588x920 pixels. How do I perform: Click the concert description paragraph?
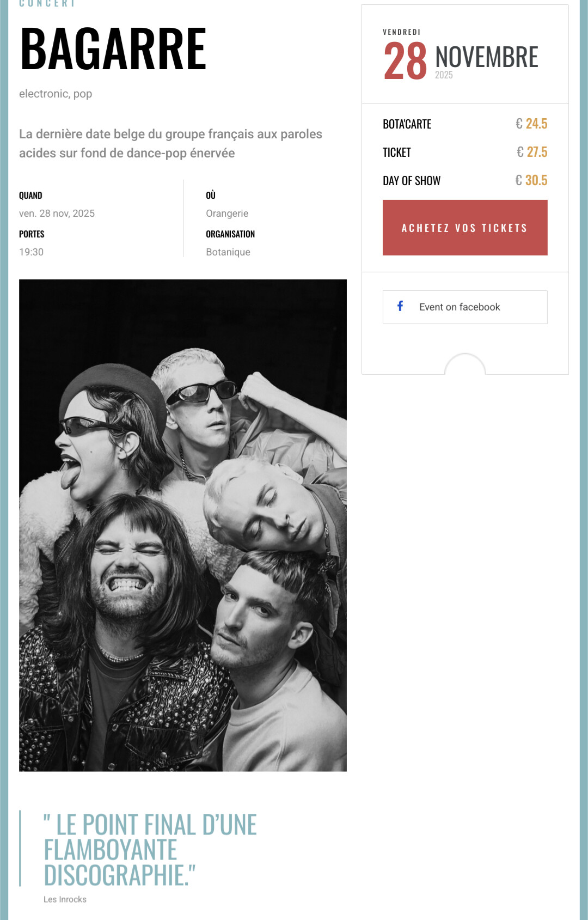pos(170,144)
